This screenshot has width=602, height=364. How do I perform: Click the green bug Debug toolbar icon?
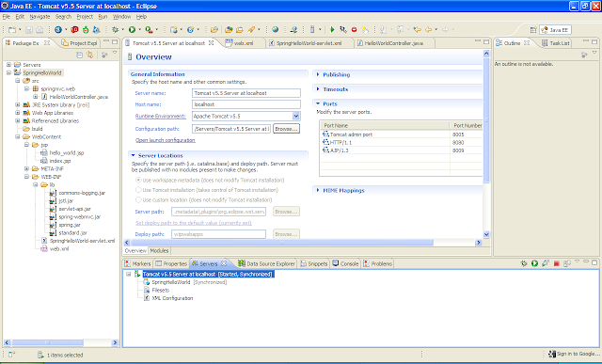(115, 29)
